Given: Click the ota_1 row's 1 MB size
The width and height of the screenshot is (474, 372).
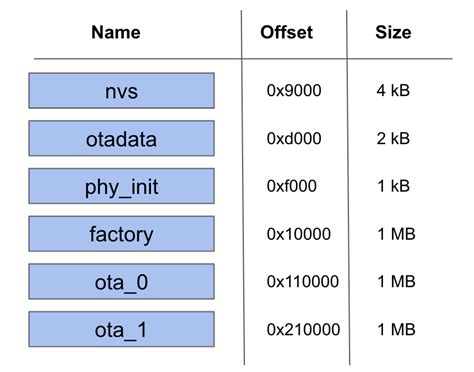Looking at the screenshot, I should click(396, 329).
